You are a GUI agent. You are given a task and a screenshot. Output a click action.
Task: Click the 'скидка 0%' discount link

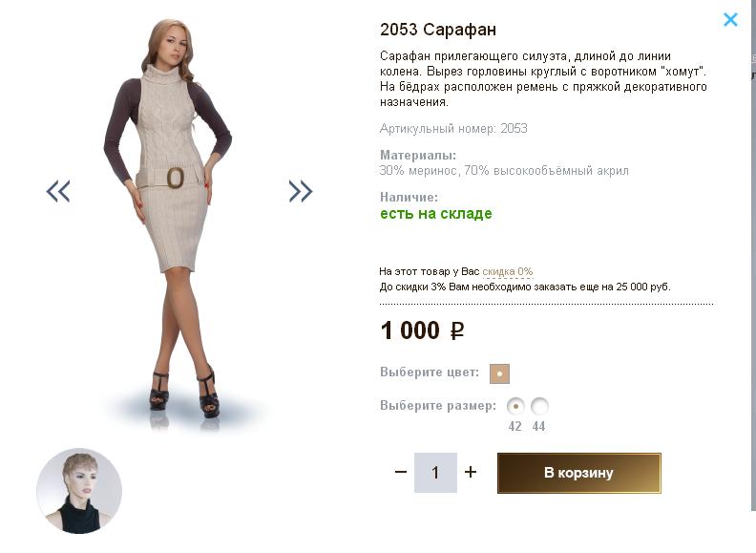point(508,271)
